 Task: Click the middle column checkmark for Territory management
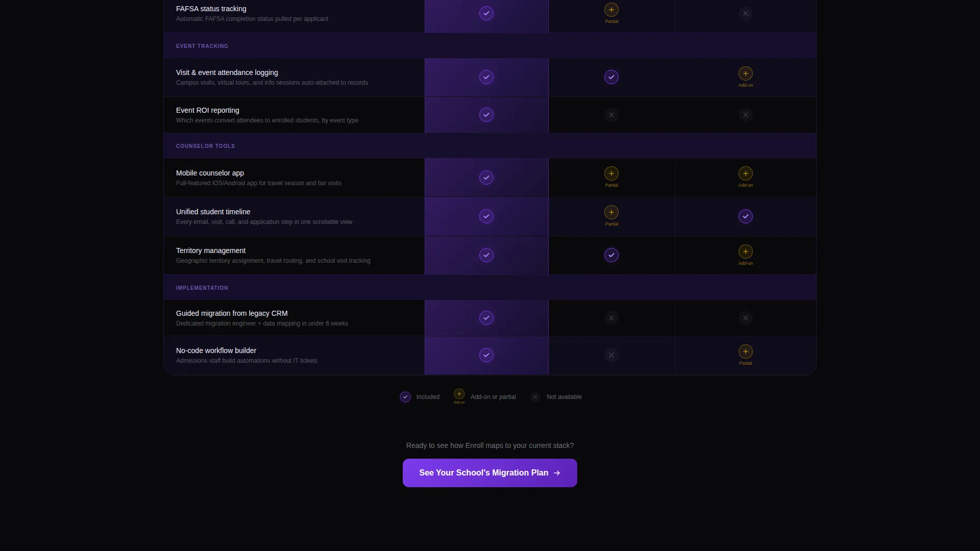coord(611,255)
